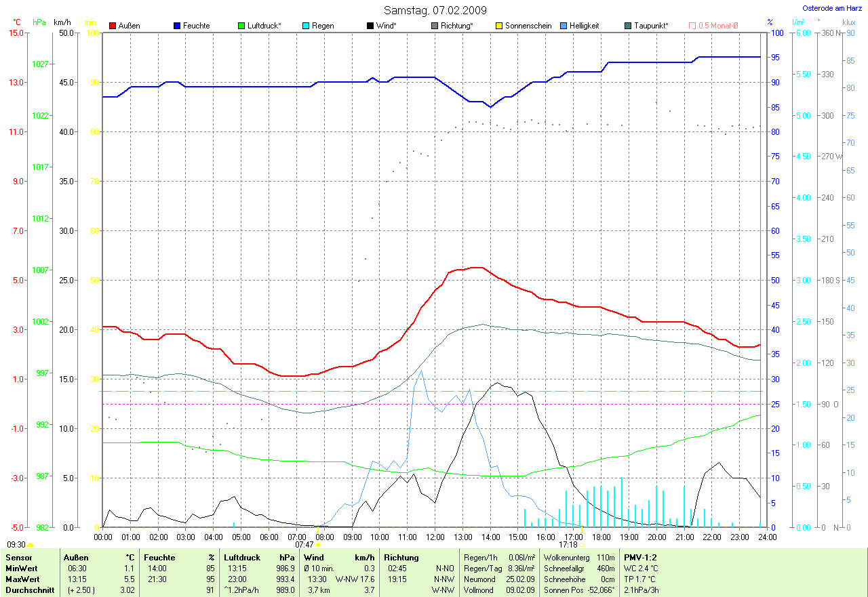
Task: Click the blue Feuchte legend square
Action: (x=177, y=26)
